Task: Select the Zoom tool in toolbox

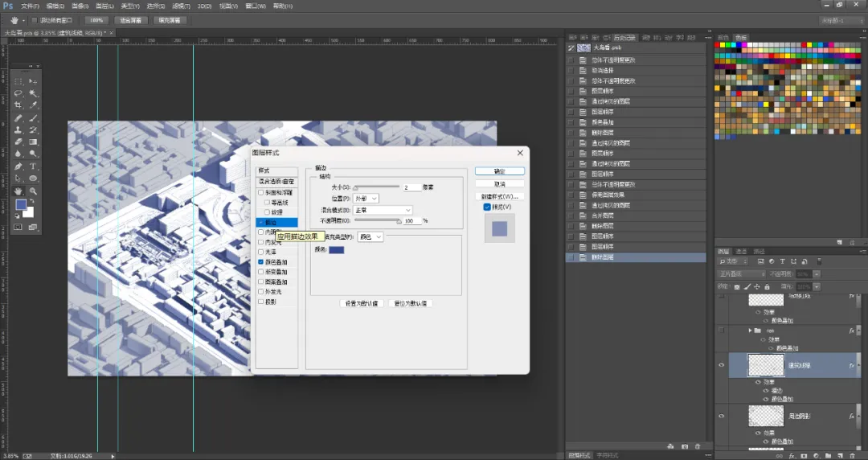Action: [33, 191]
